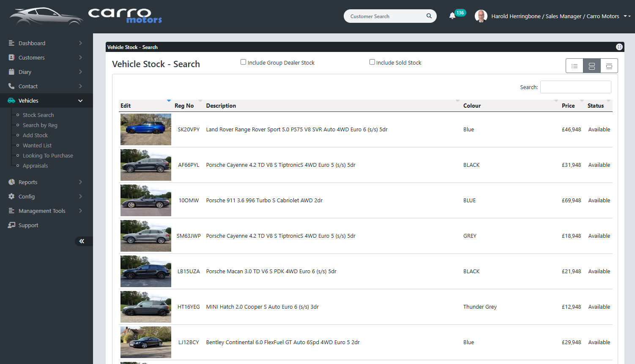Enable Include Group Dealer Stock checkbox
The image size is (635, 364).
coord(243,62)
